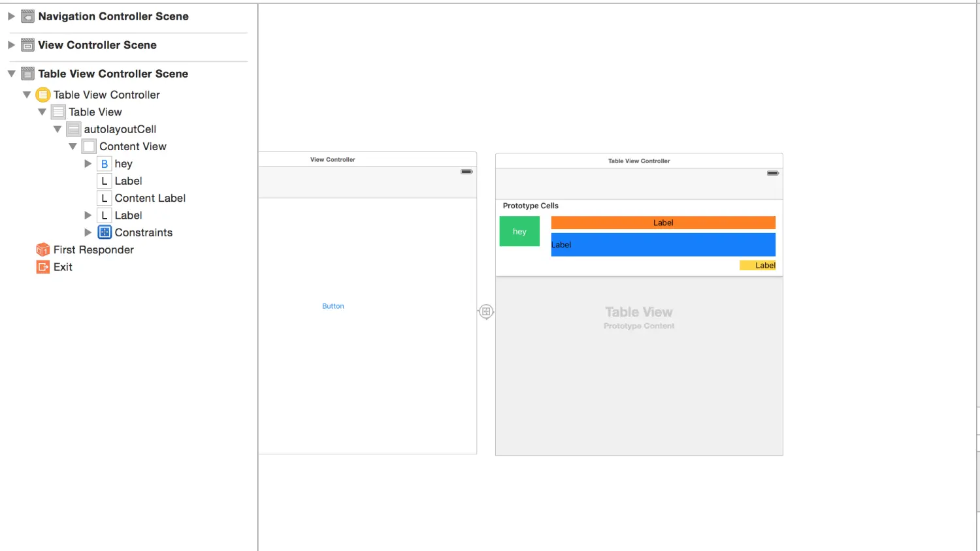980x551 pixels.
Task: Select the autolayoutCell row
Action: 120,129
